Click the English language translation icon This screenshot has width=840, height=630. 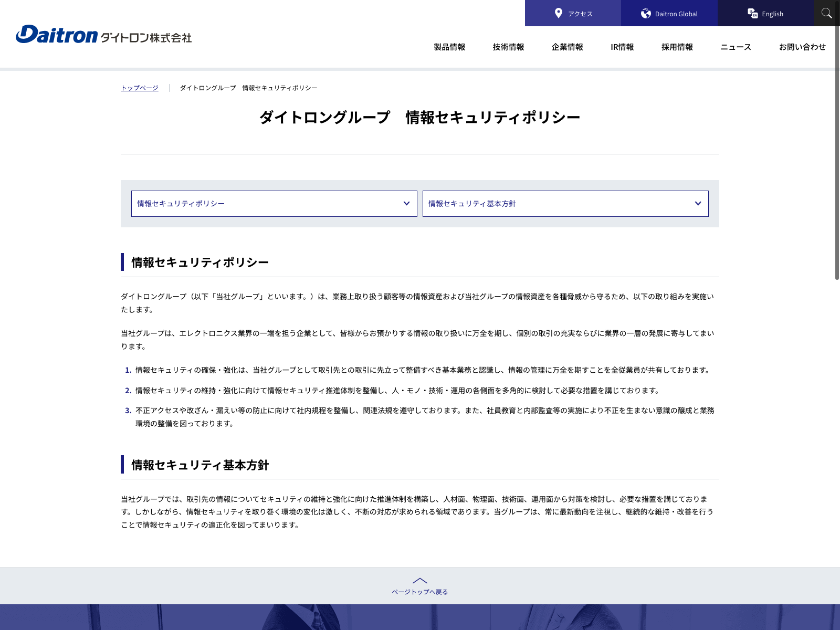tap(752, 14)
